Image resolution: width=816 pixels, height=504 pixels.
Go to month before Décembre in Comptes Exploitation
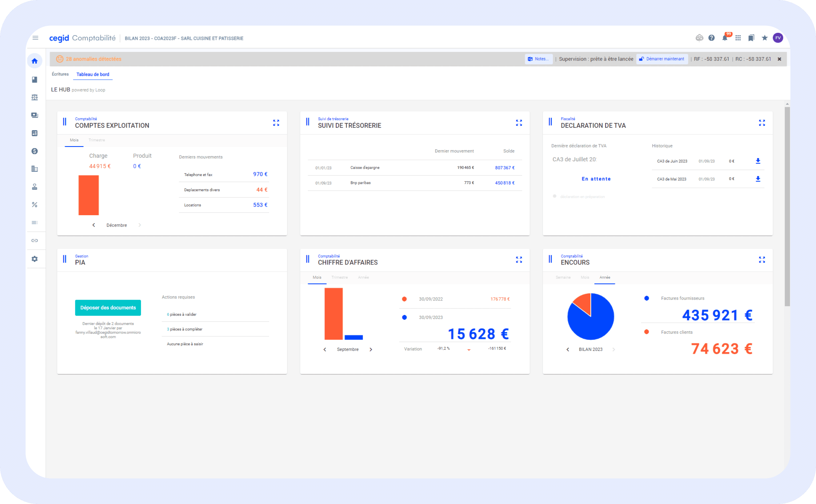(x=94, y=225)
